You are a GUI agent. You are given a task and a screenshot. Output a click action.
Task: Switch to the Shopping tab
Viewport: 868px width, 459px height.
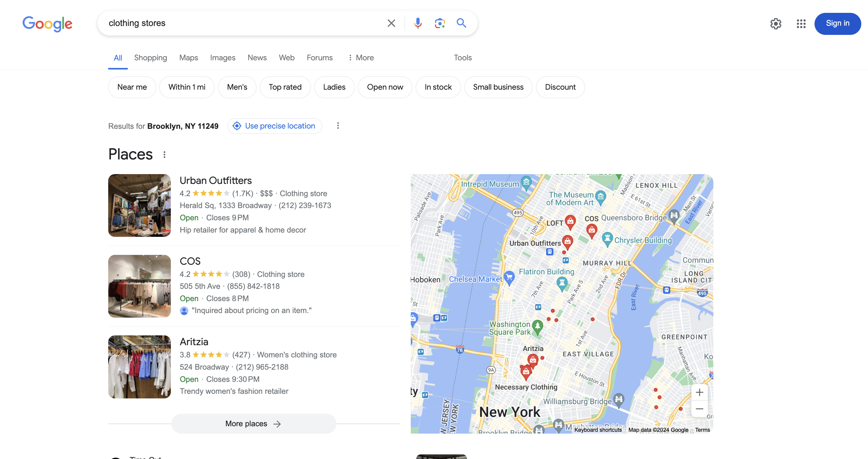pyautogui.click(x=150, y=58)
